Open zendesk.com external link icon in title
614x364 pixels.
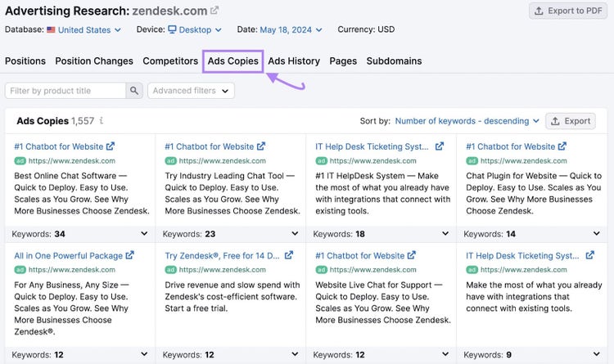(x=214, y=11)
